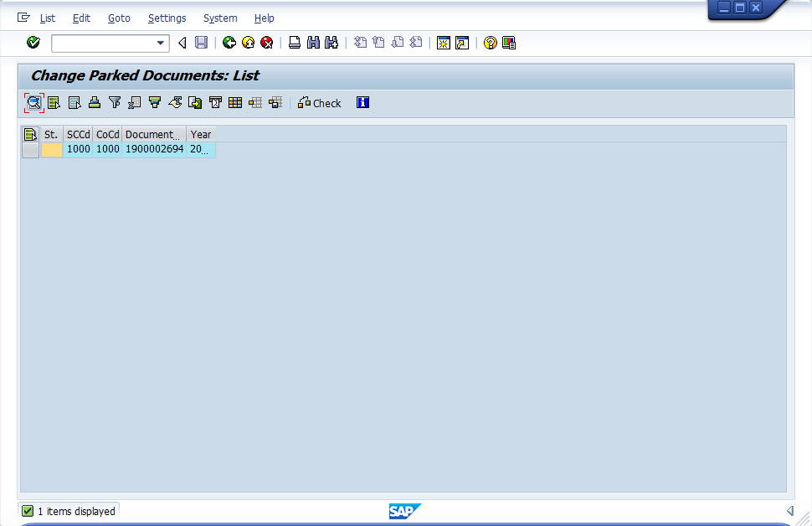812x526 pixels.
Task: Open the Goto menu
Action: (119, 18)
